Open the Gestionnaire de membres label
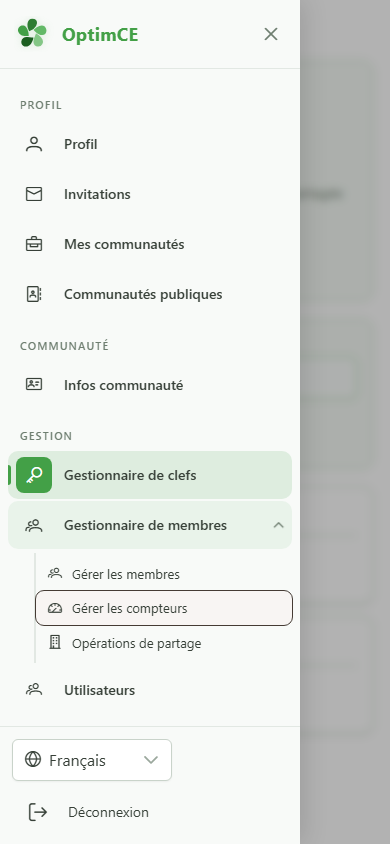This screenshot has width=390, height=844. point(145,525)
